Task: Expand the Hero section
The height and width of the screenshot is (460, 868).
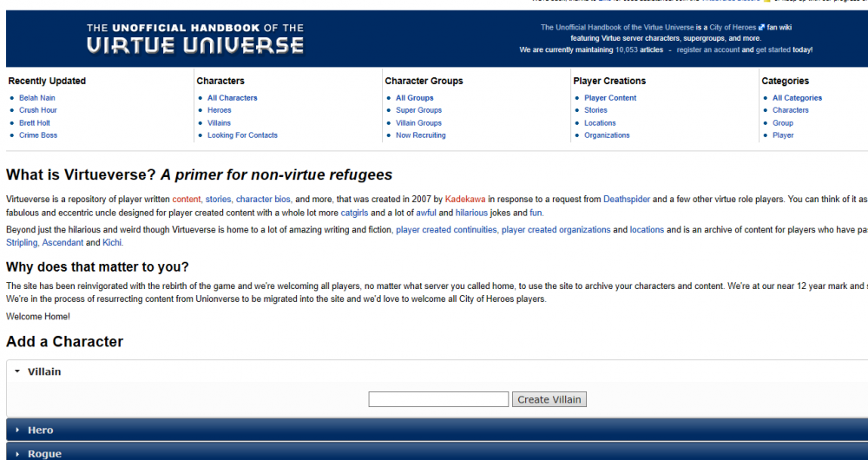Action: 40,430
